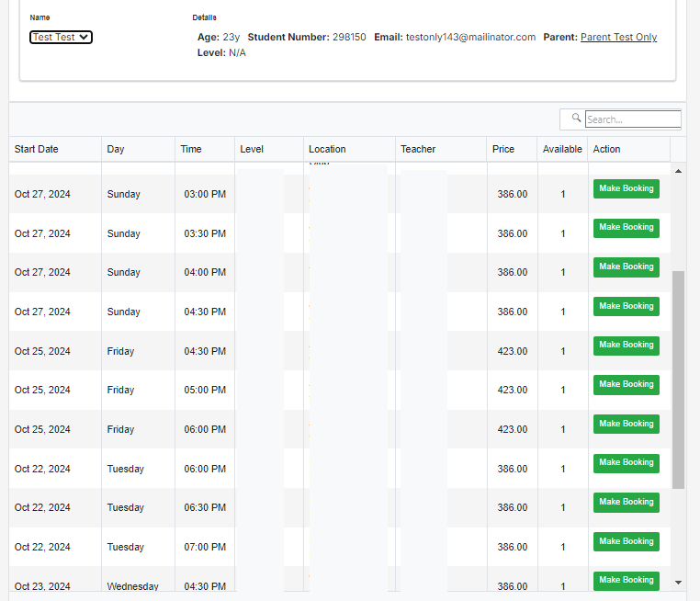700x601 pixels.
Task: Click Friday in the 06:00 PM row
Action: (x=120, y=429)
